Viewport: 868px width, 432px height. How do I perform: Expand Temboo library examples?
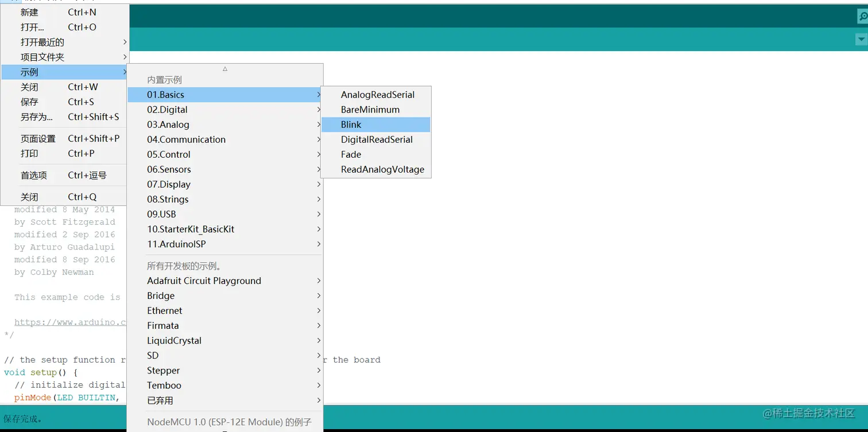[x=225, y=385]
